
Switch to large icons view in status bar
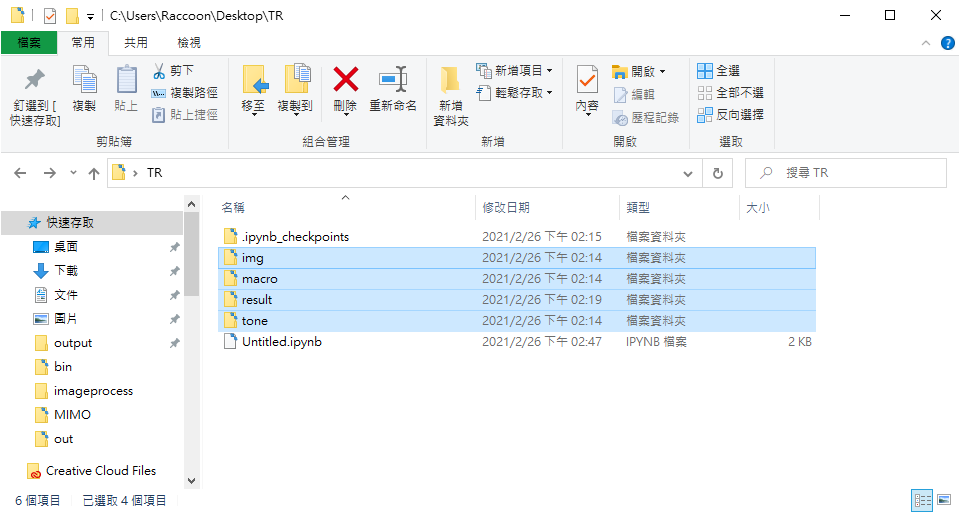click(944, 500)
